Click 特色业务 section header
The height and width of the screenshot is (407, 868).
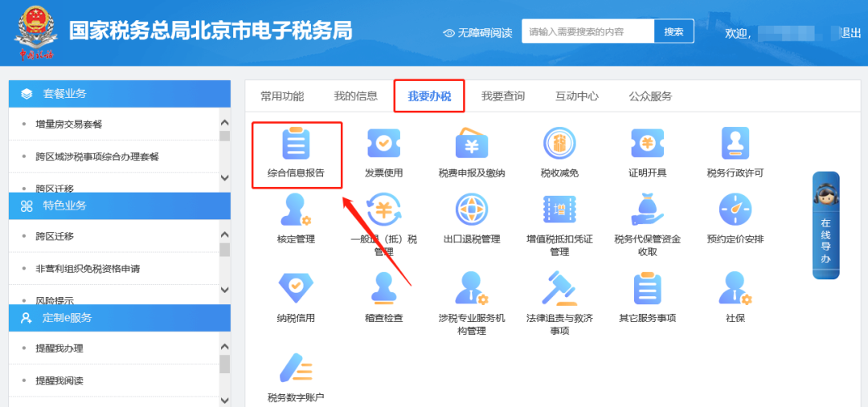tap(120, 206)
